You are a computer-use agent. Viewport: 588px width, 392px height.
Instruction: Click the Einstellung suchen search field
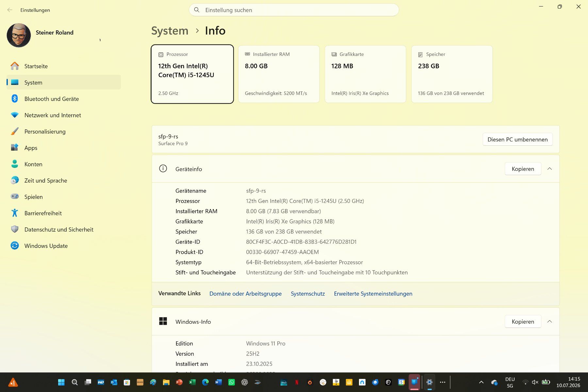tap(294, 10)
